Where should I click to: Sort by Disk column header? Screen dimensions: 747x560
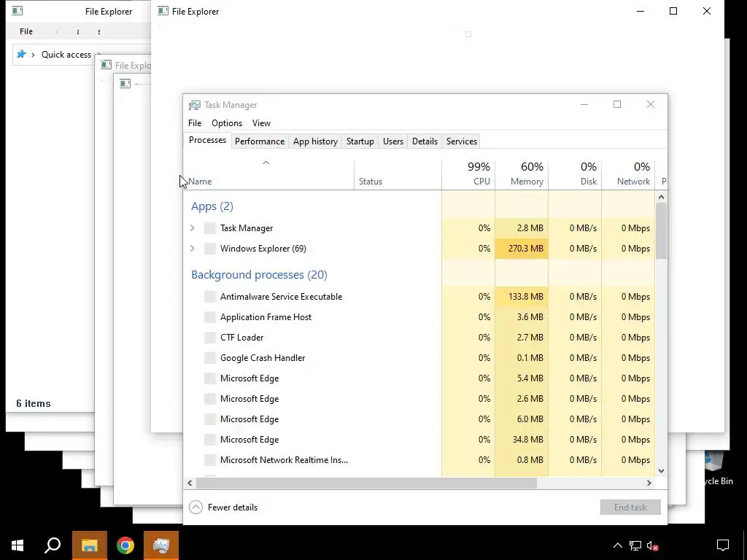[575, 175]
